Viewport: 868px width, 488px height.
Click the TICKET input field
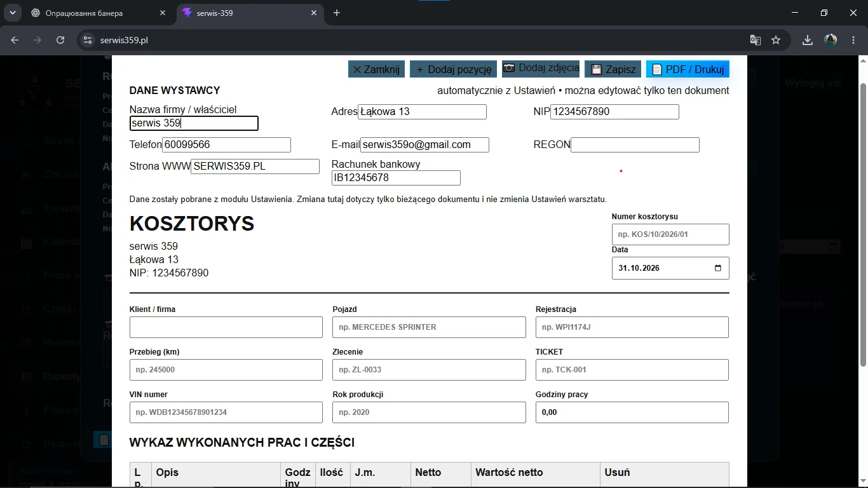click(632, 370)
